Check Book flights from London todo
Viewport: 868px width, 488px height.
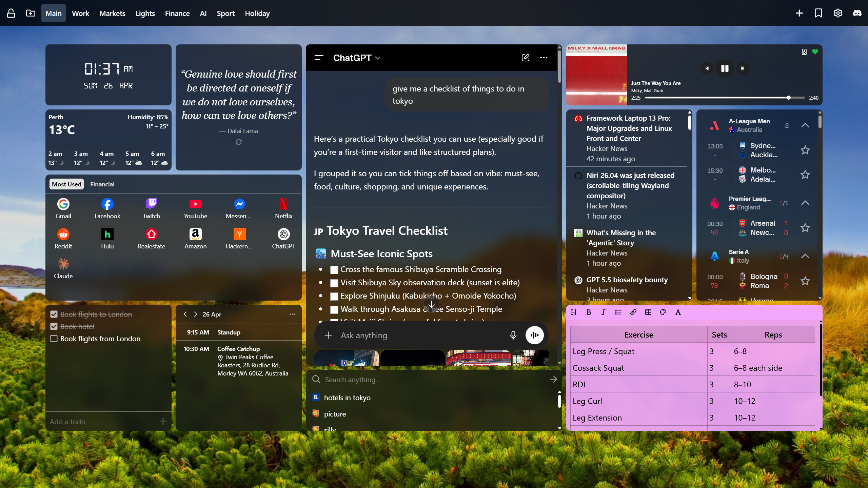(54, 339)
